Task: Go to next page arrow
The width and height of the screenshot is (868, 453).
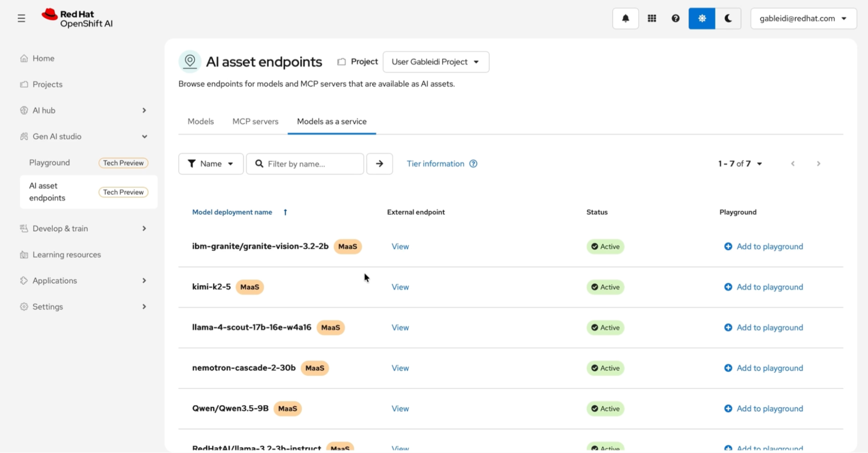Action: point(818,164)
